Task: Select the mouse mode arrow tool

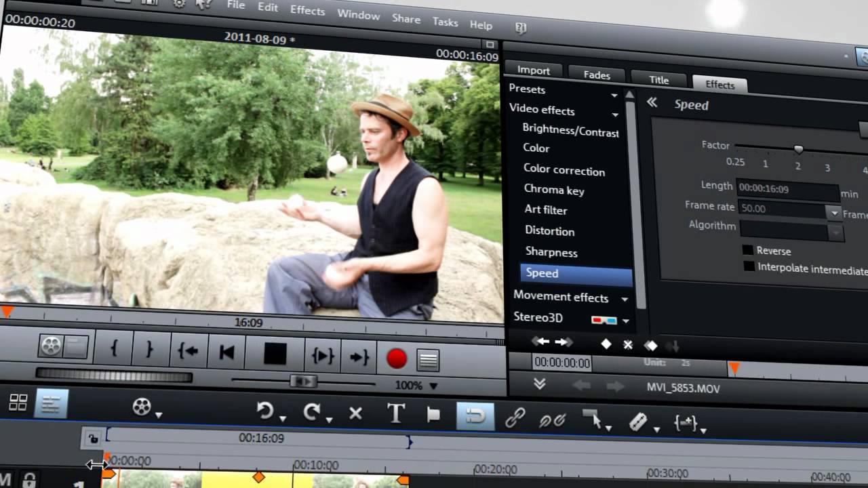Action: pyautogui.click(x=593, y=420)
